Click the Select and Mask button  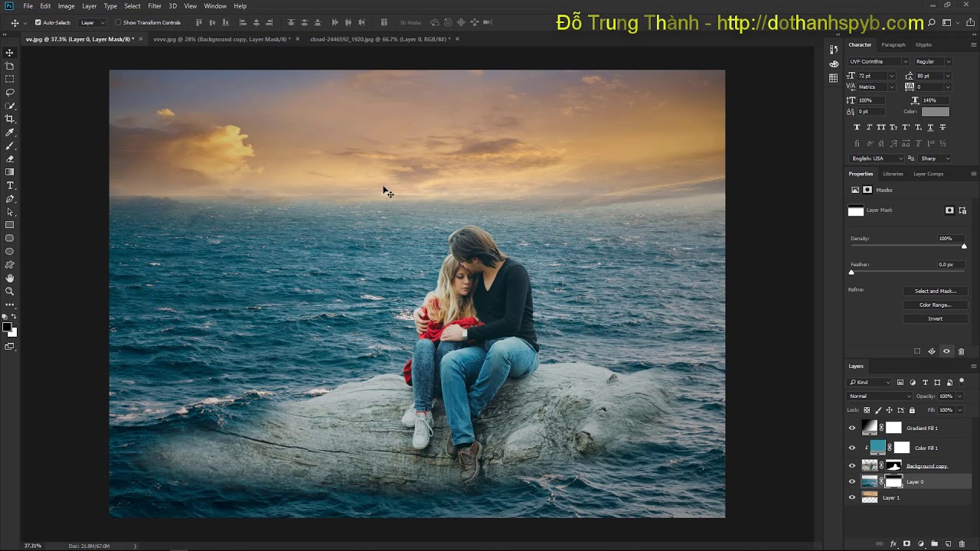[x=935, y=291]
